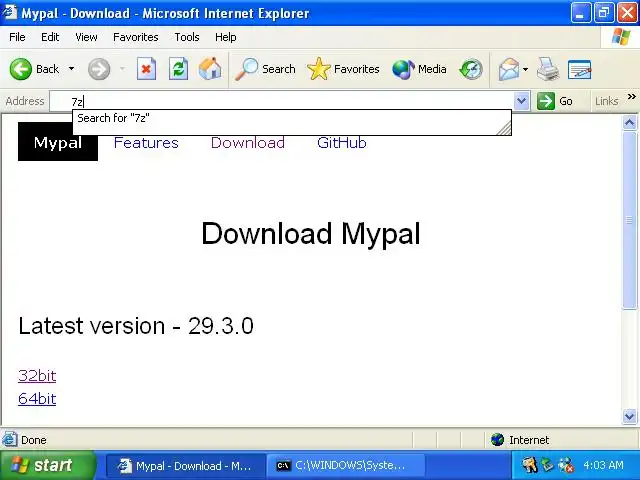The height and width of the screenshot is (480, 640).
Task: Click the Forward navigation button
Action: click(x=99, y=69)
